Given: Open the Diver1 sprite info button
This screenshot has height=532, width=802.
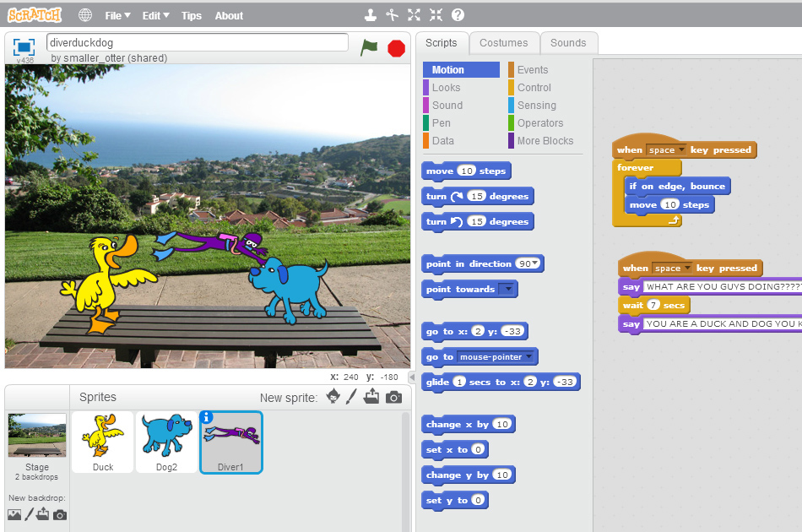Looking at the screenshot, I should point(205,416).
